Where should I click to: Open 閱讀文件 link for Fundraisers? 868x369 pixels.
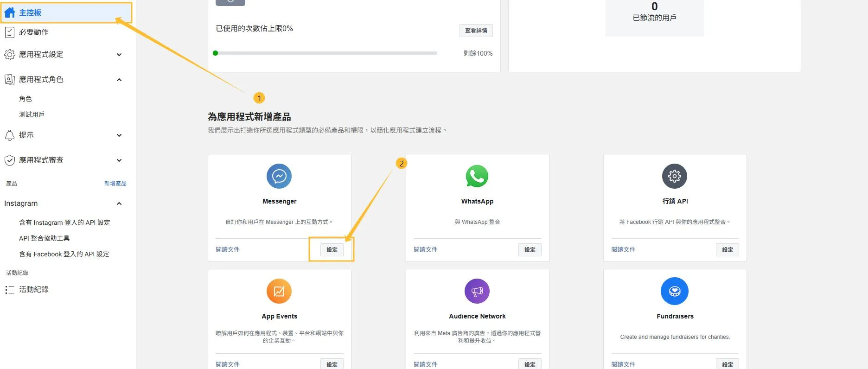[x=623, y=364]
